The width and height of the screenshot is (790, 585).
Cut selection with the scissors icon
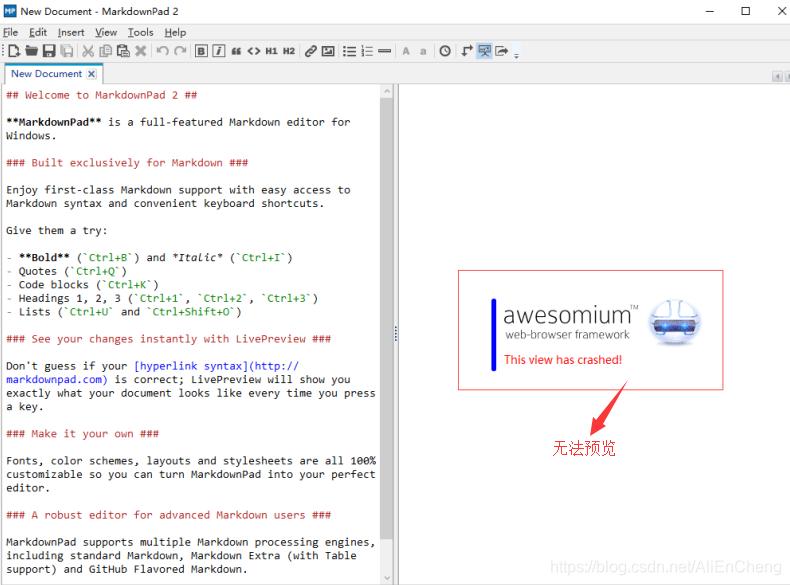(x=88, y=51)
